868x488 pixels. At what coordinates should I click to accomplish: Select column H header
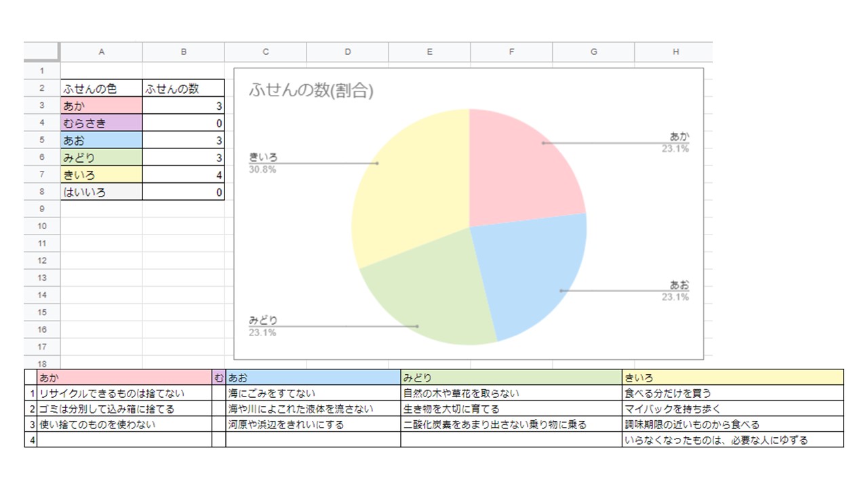click(x=674, y=52)
